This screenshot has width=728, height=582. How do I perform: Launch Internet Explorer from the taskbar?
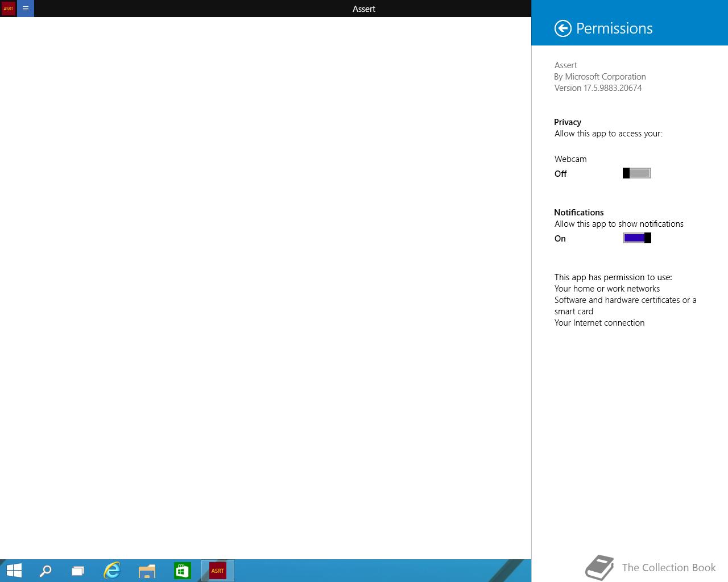click(112, 571)
